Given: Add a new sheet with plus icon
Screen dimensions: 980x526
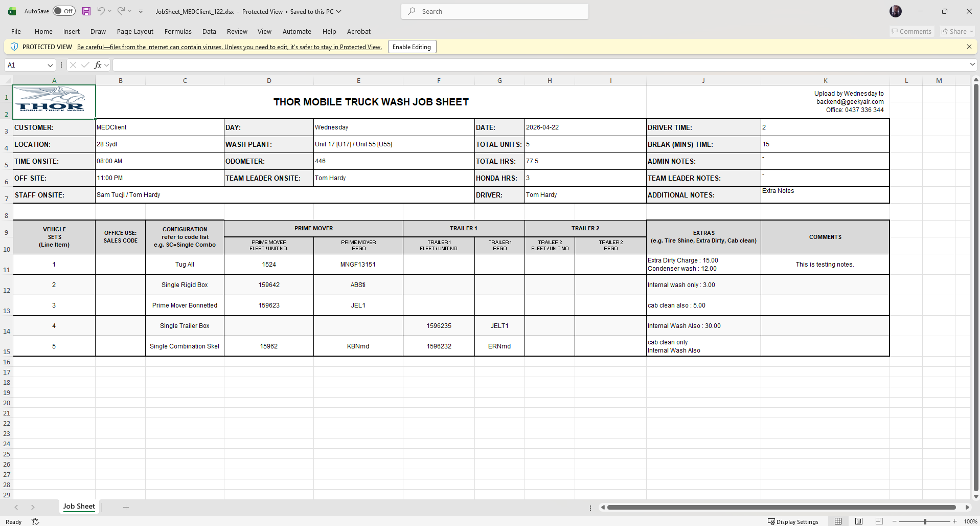Looking at the screenshot, I should (126, 507).
